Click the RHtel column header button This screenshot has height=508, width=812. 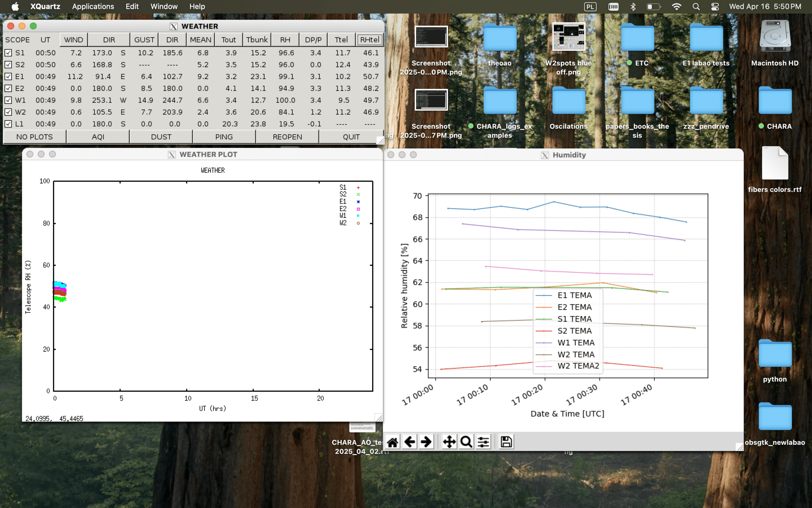click(369, 40)
